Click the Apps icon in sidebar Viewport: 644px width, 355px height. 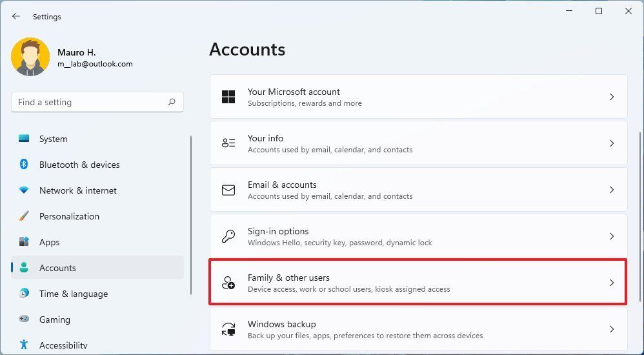tap(24, 241)
